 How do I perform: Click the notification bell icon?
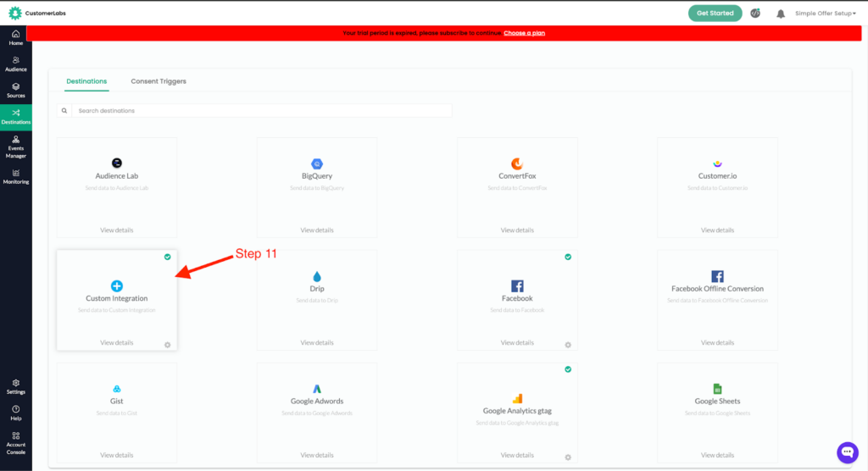point(781,14)
